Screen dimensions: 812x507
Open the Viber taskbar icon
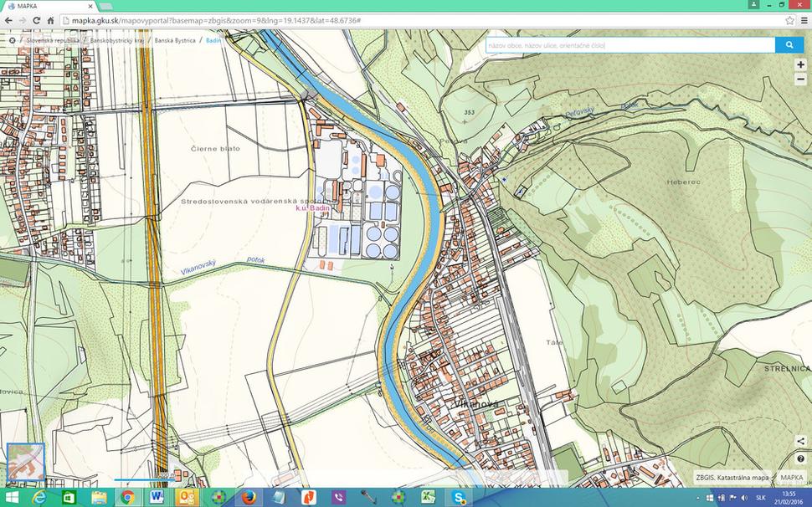coord(339,497)
